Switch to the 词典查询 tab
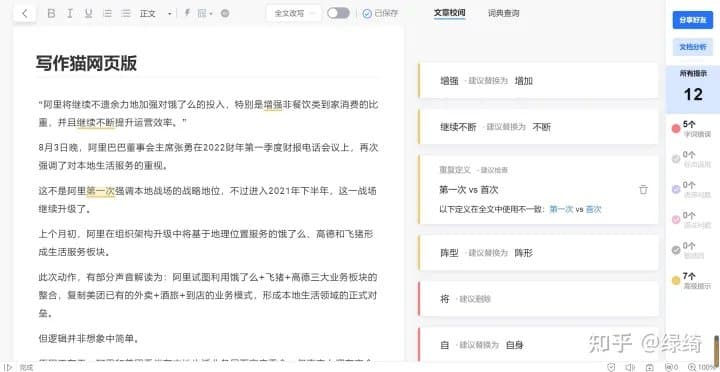The height and width of the screenshot is (372, 720). coord(503,13)
